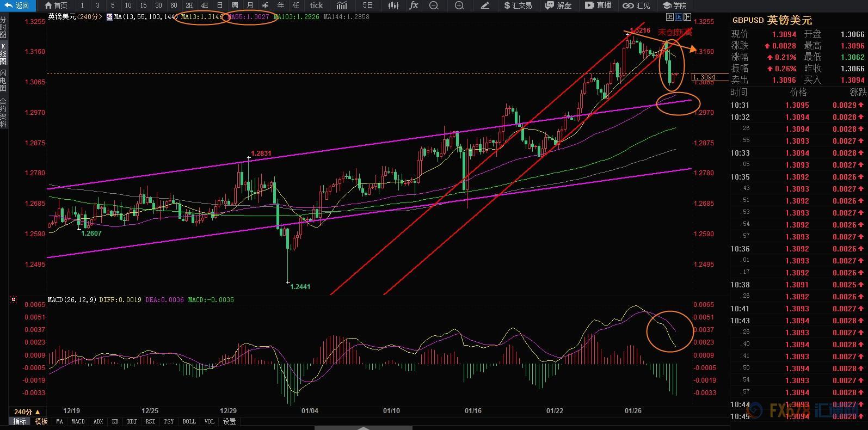Open 合约资料 contract info sidebar tab
868x430 pixels.
point(3,112)
